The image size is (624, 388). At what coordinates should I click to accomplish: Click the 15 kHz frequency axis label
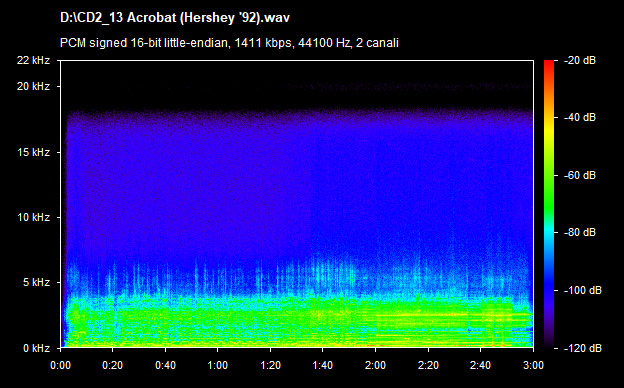[x=33, y=152]
